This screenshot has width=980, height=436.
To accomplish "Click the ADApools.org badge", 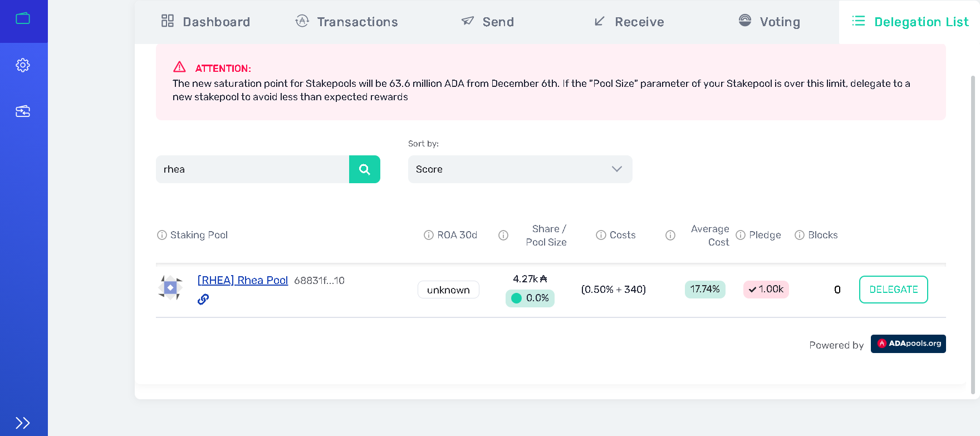I will [x=908, y=344].
